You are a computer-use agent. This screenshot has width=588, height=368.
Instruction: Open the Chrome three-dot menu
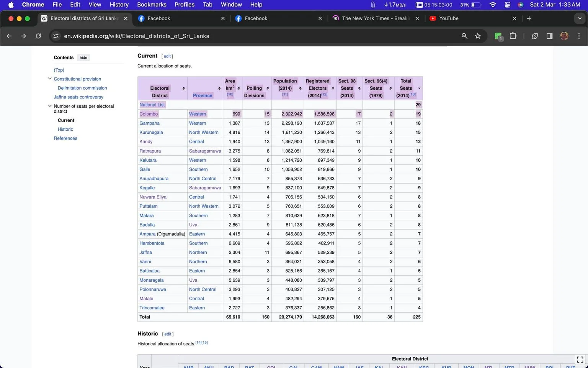click(579, 36)
